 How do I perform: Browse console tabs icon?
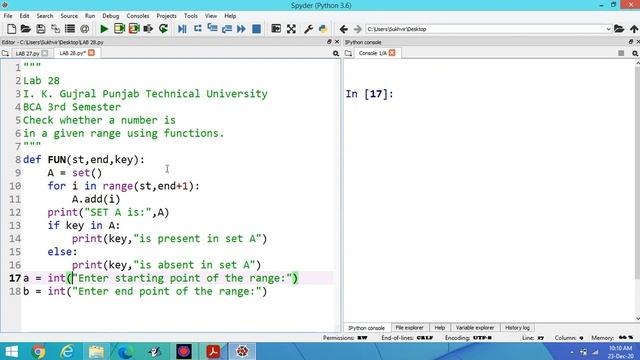[348, 53]
